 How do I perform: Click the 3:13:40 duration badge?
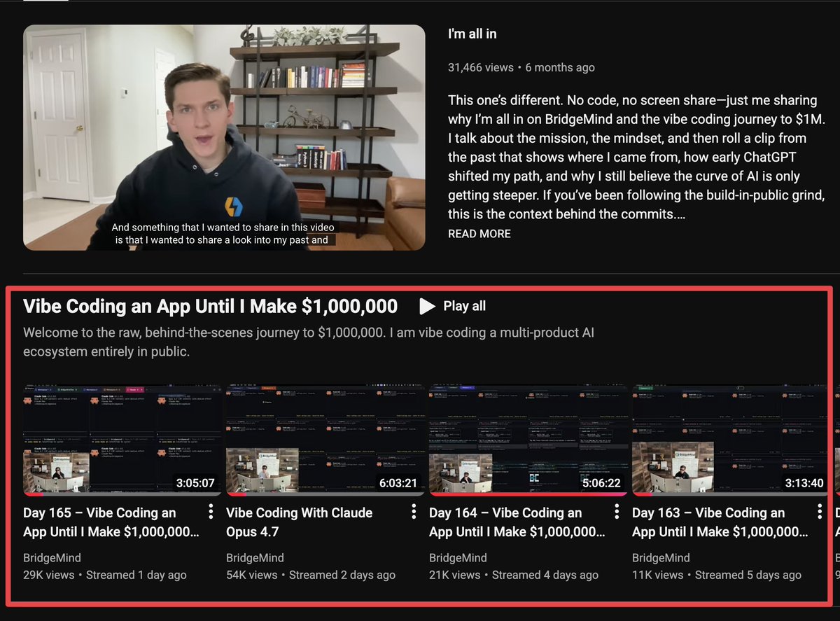point(804,483)
